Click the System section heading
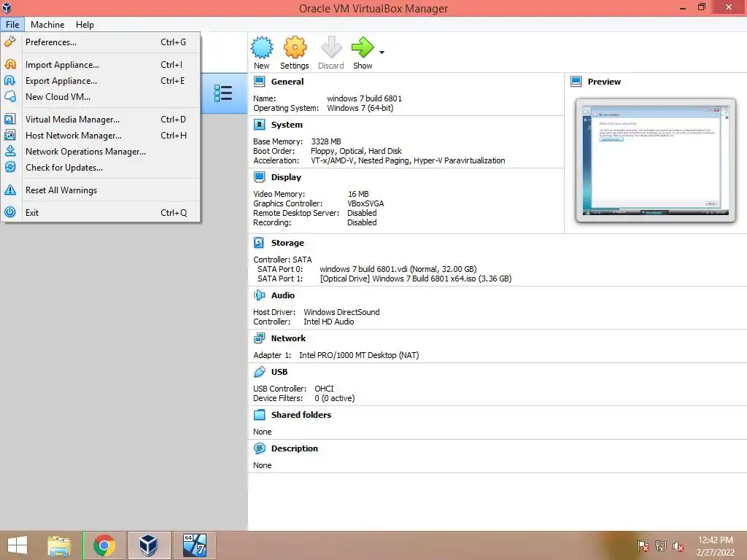This screenshot has height=560, width=747. click(287, 125)
